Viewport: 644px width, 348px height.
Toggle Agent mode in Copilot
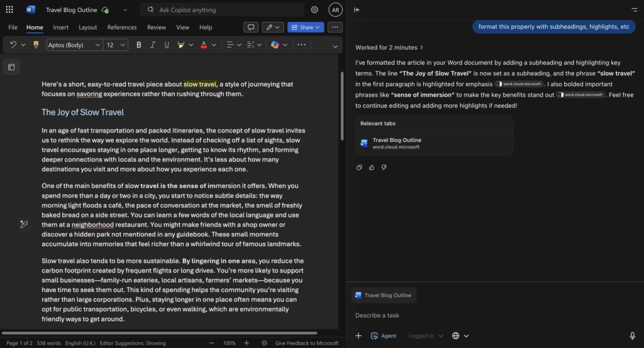[x=384, y=336]
